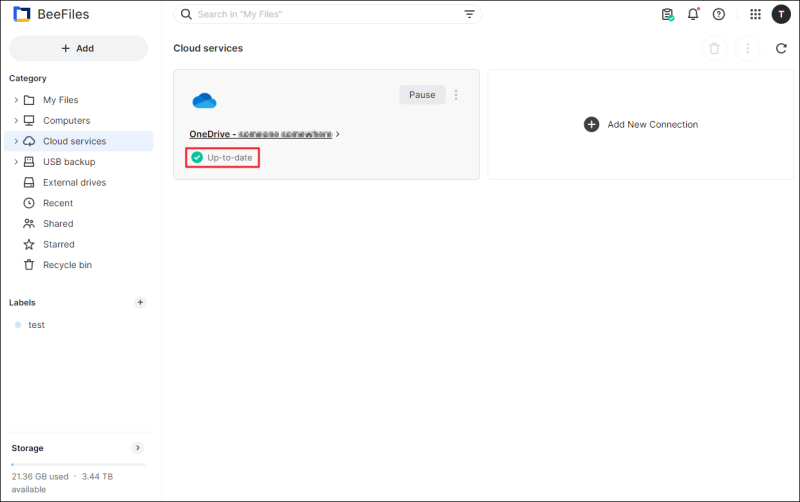The image size is (800, 502).
Task: Click the people icon beside Shared
Action: click(x=29, y=223)
